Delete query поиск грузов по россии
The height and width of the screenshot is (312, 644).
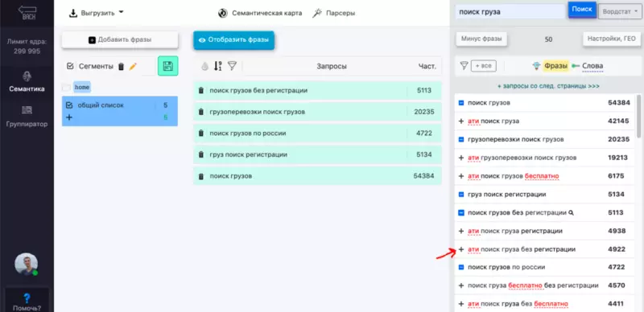click(200, 133)
